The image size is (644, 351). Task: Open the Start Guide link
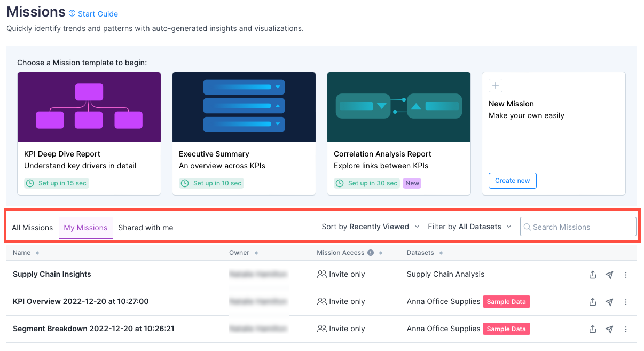pos(98,14)
